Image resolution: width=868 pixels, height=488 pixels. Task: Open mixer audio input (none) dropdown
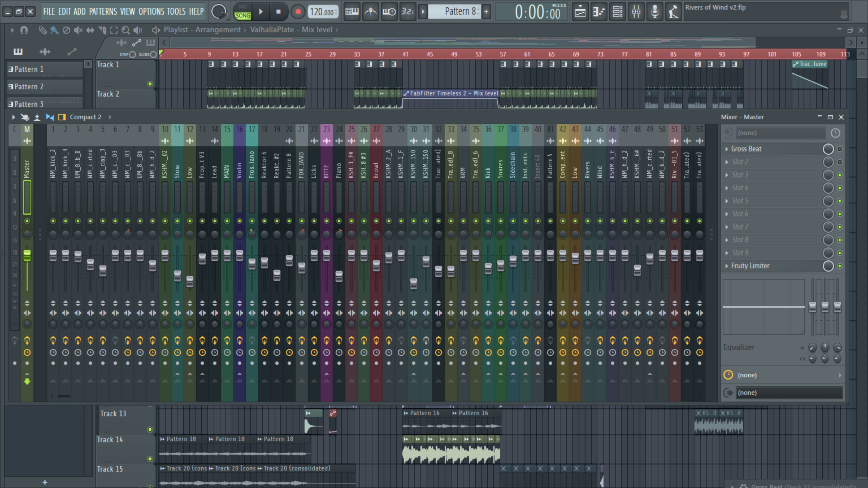[x=780, y=133]
